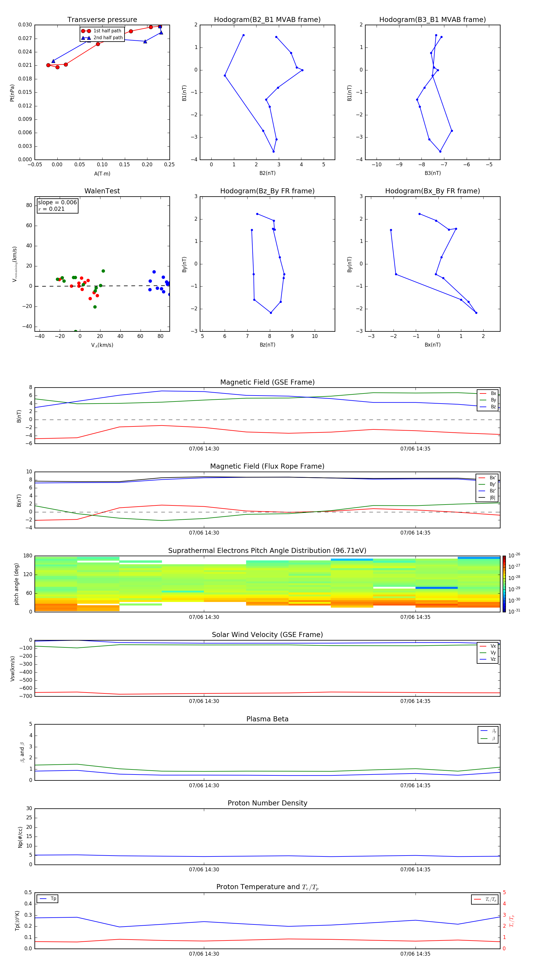Click the 'pitch angle (deg)' axis label
This screenshot has height=980, width=535.
point(16,584)
